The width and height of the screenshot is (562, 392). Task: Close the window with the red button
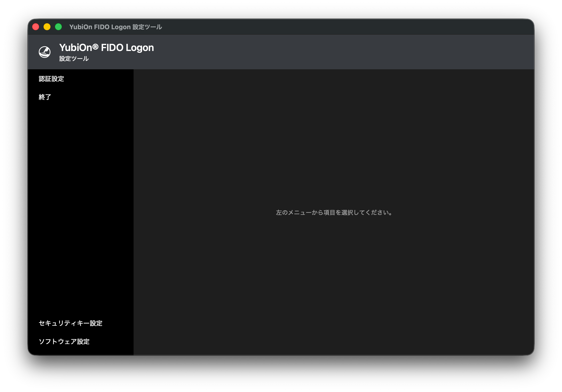36,27
